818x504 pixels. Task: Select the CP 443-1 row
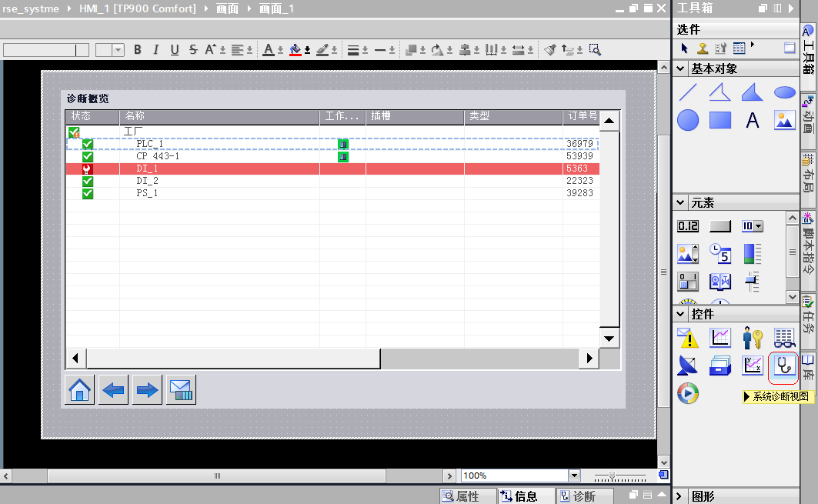click(332, 156)
